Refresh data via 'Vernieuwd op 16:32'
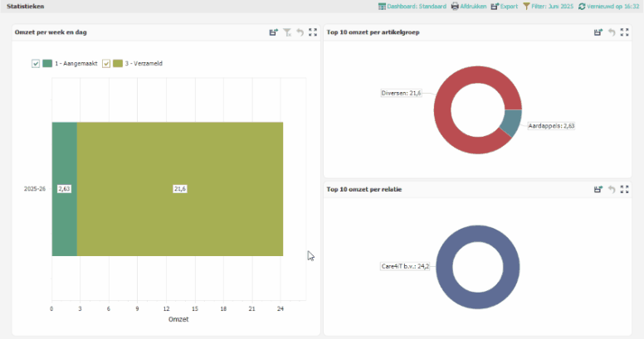Image resolution: width=644 pixels, height=339 pixels. [610, 6]
